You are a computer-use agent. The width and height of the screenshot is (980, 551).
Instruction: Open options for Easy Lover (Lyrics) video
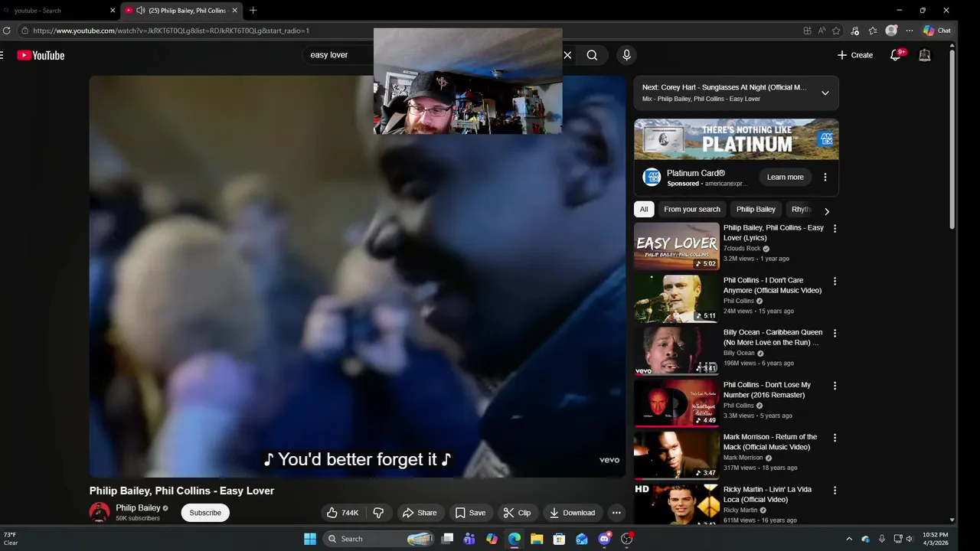pyautogui.click(x=835, y=228)
